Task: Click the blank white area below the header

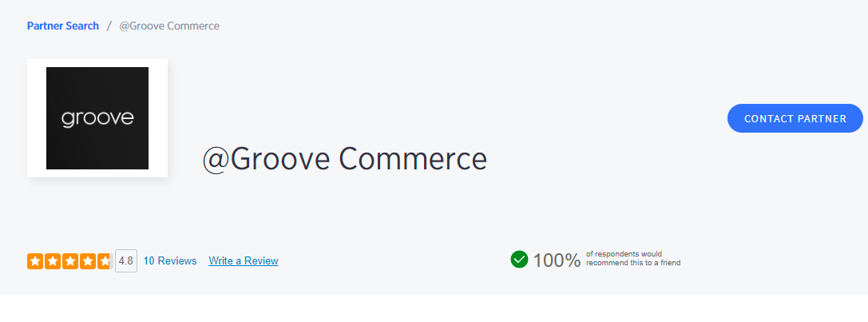Action: [434, 308]
